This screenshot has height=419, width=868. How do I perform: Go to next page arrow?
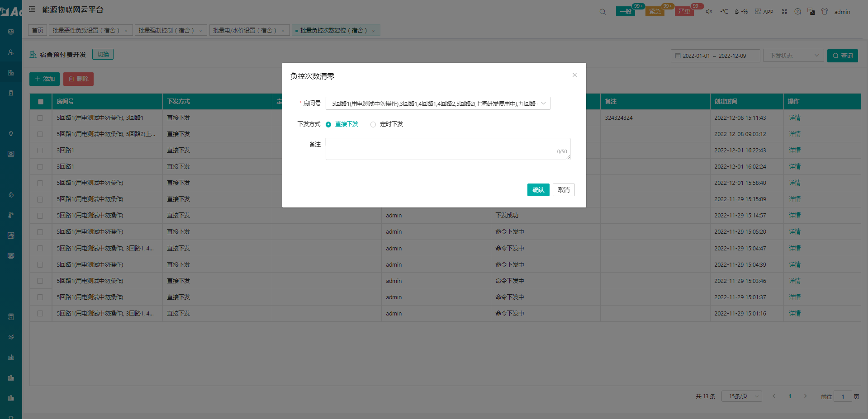(806, 396)
